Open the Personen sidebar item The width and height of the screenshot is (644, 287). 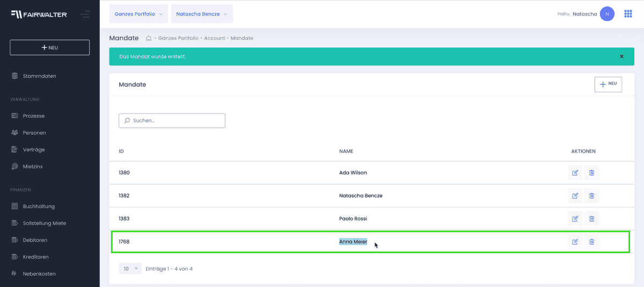(34, 133)
